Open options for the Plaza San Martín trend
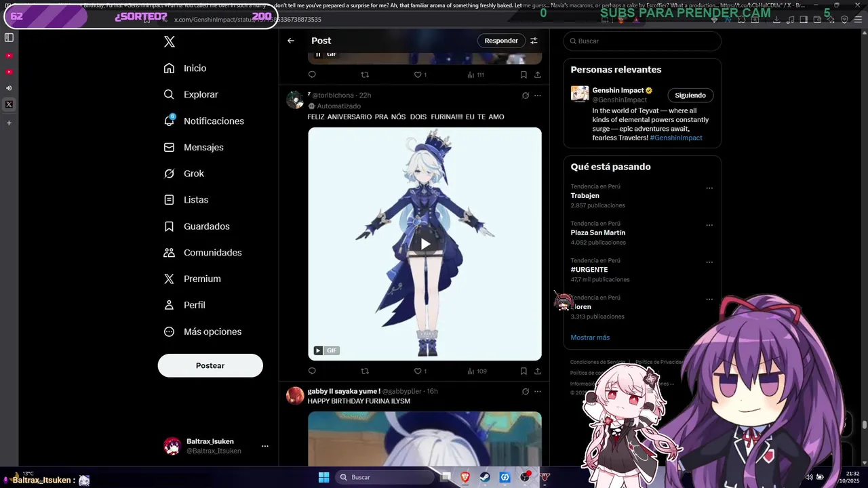This screenshot has height=488, width=868. tap(709, 225)
